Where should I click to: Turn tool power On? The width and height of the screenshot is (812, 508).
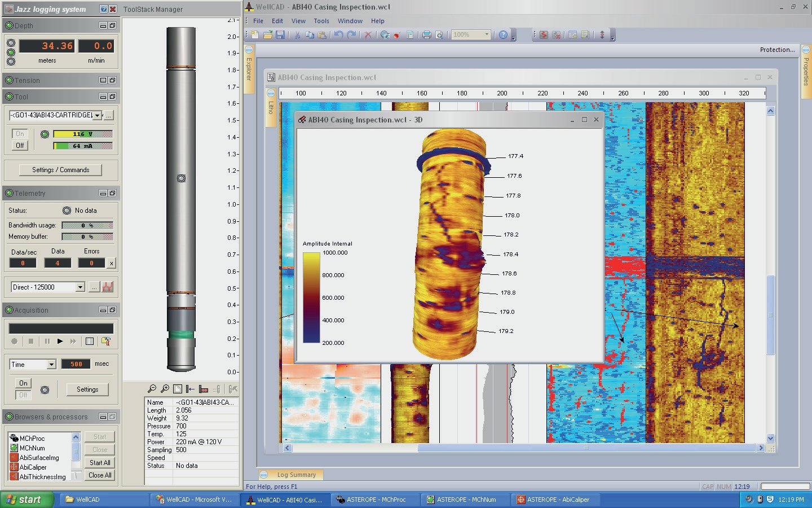pyautogui.click(x=20, y=134)
